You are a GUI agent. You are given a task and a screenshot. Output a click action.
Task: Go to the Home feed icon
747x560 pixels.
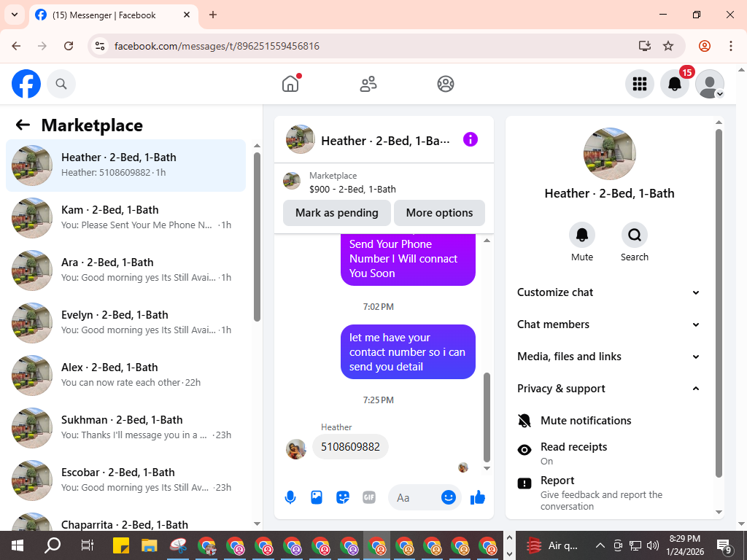(x=290, y=84)
